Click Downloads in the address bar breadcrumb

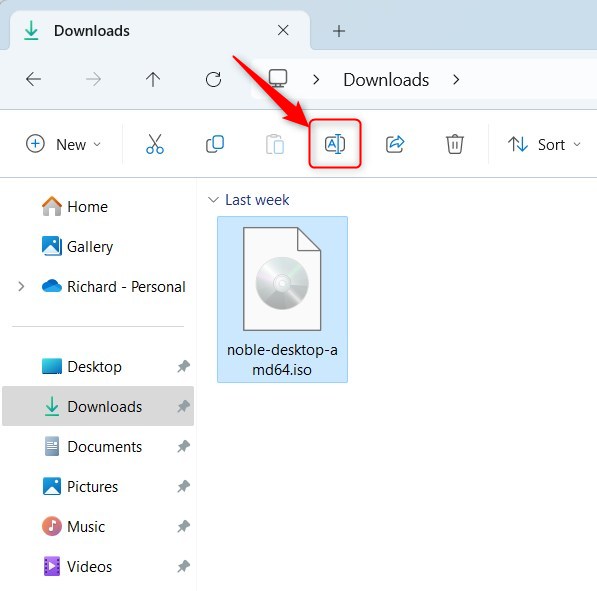386,80
